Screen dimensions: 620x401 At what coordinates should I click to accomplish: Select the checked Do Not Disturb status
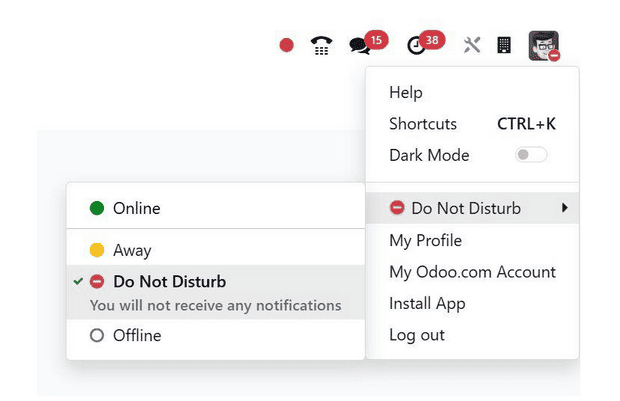click(169, 282)
